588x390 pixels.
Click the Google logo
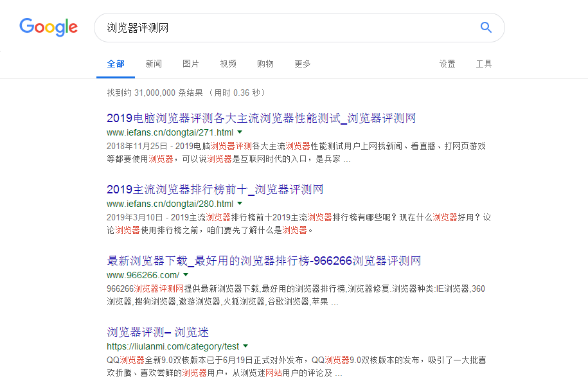(x=49, y=28)
